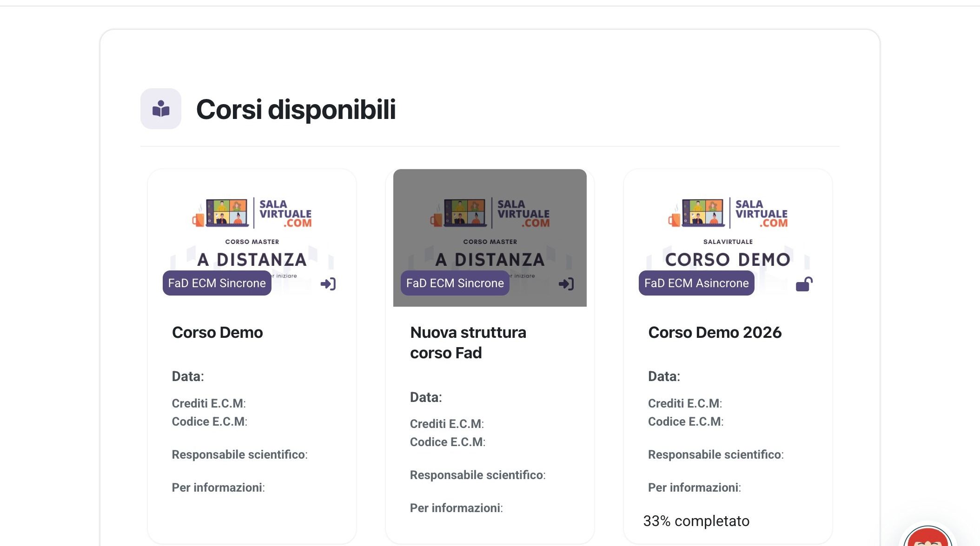Click Codice E.C.M in Corso Demo card

point(210,421)
